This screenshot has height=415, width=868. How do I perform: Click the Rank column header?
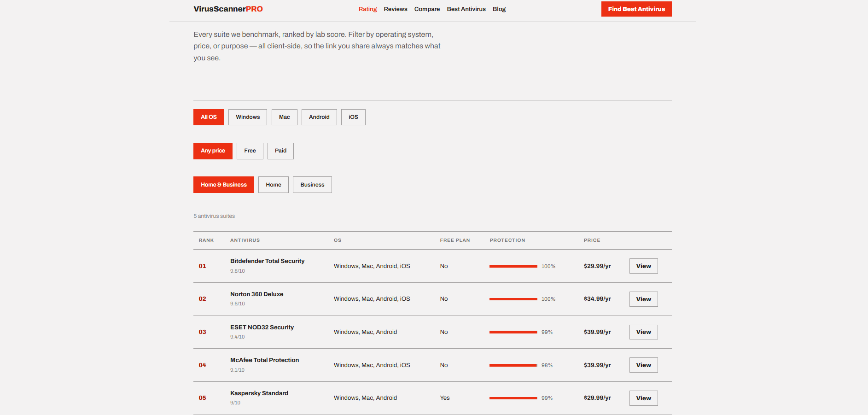[x=206, y=240]
